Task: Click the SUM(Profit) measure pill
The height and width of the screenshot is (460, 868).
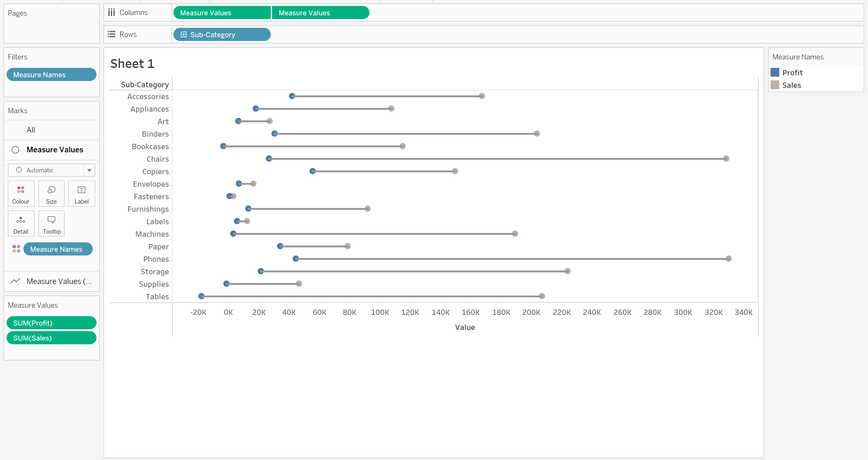Action: click(x=51, y=323)
